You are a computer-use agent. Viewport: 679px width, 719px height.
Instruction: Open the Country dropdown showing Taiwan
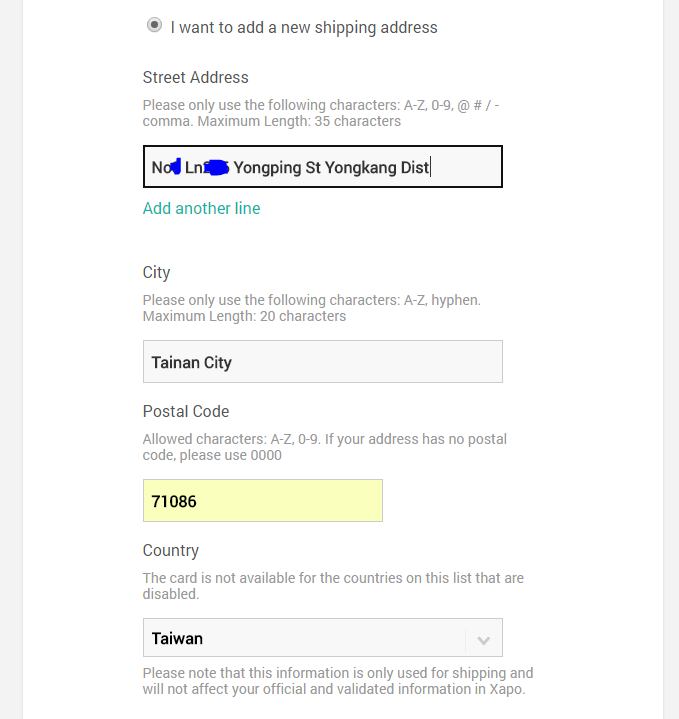click(x=322, y=638)
